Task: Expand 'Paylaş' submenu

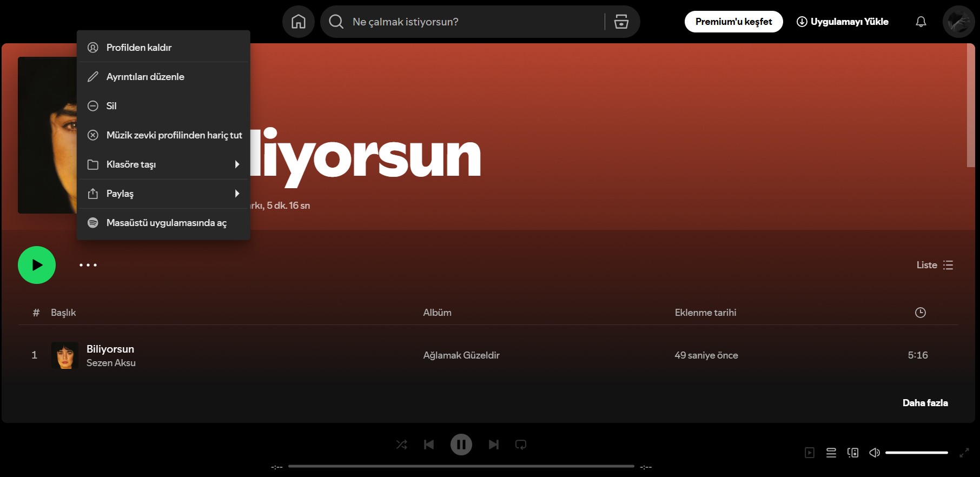Action: (163, 194)
